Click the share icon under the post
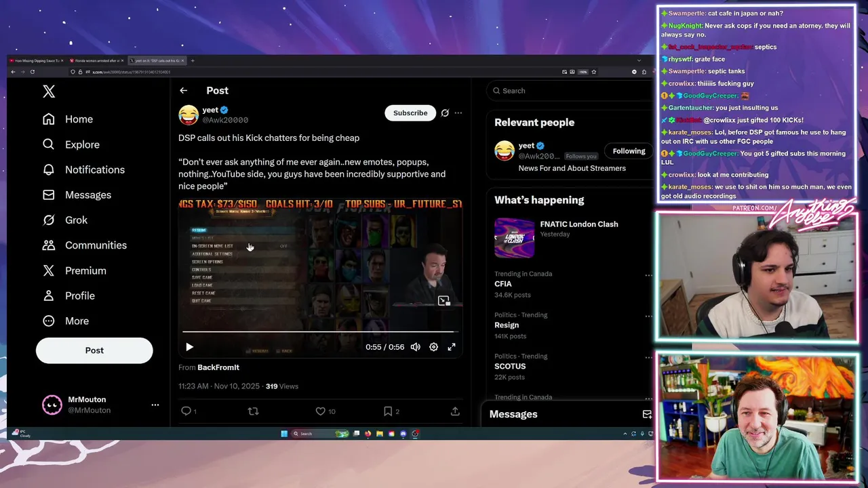Viewport: 868px width, 488px height. click(455, 411)
